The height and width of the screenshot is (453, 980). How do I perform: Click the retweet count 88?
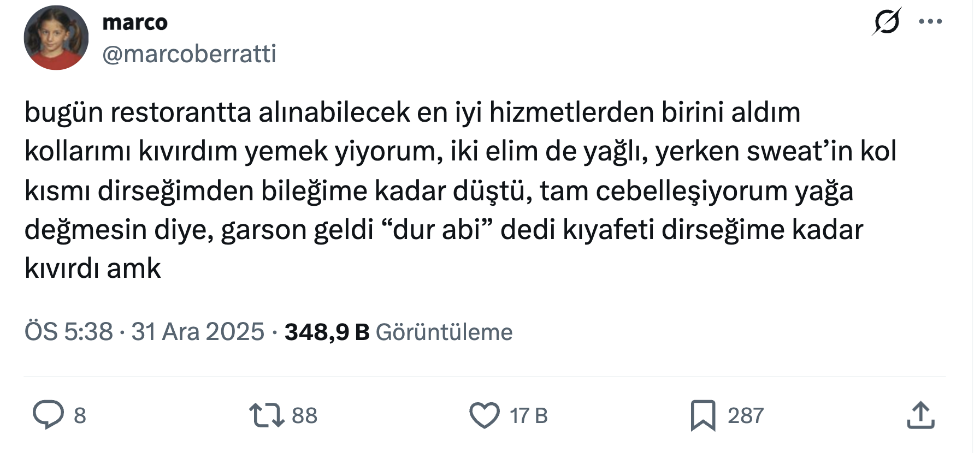pyautogui.click(x=304, y=416)
